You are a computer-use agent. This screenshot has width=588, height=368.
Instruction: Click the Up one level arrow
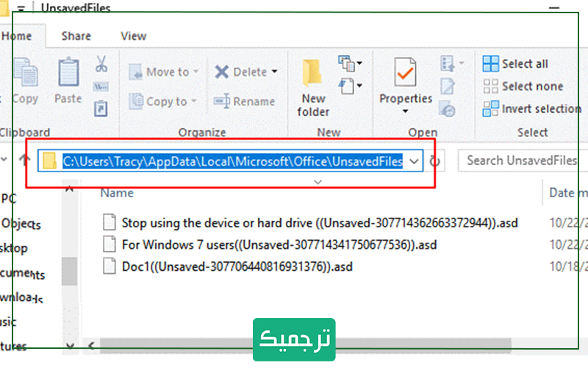click(25, 160)
